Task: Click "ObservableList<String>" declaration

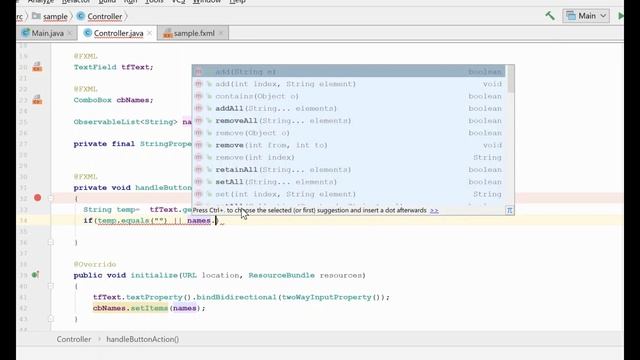Action: click(x=125, y=122)
